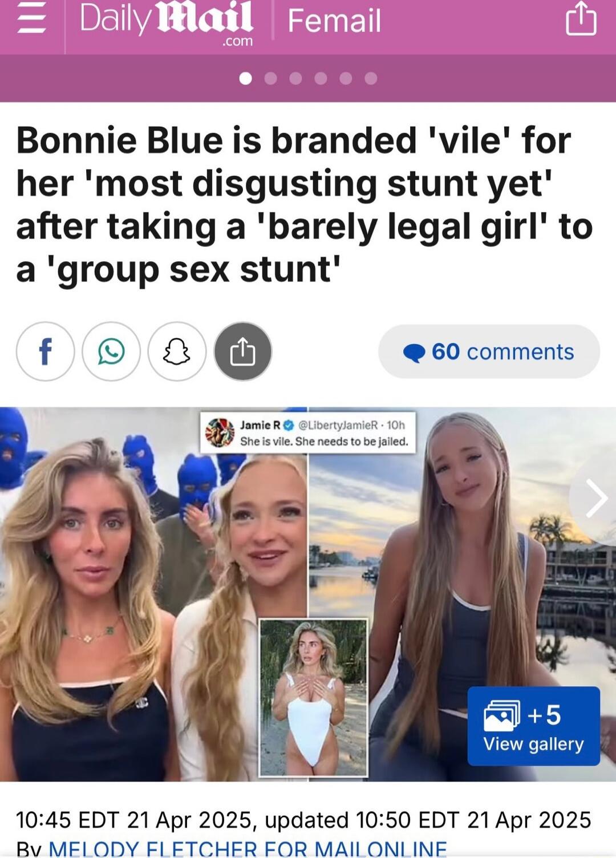Select the third carousel dot
Image resolution: width=616 pixels, height=858 pixels.
tap(295, 78)
